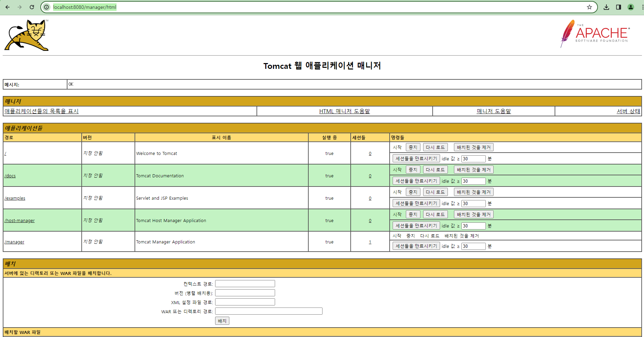Click idle minutes field for Tomcat Host Manager Application
Screen dimensions: 644x337
474,226
